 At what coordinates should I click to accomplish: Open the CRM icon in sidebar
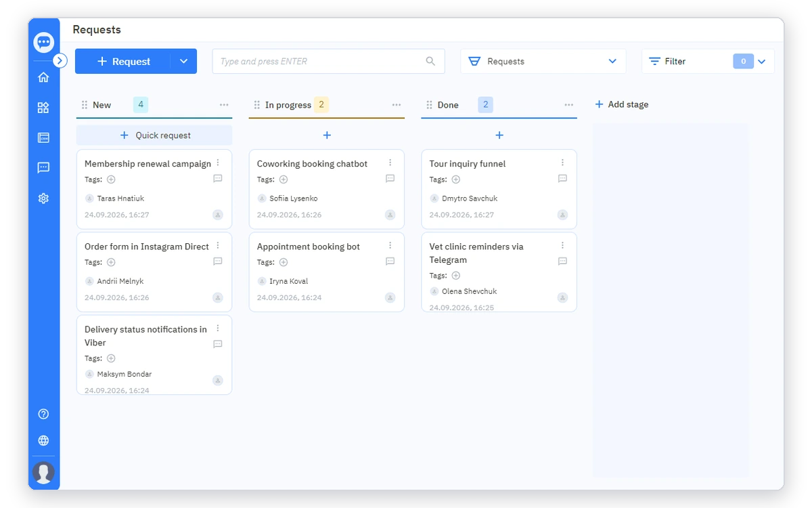43,137
